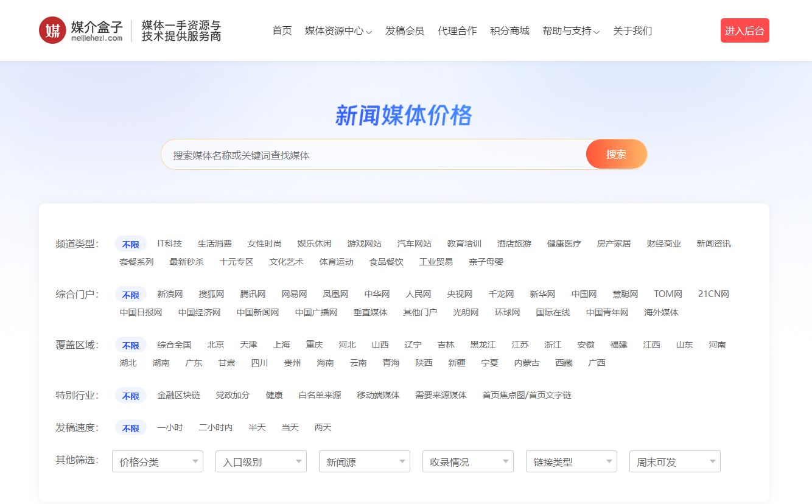Pick 人民网 portal filter

pos(418,294)
